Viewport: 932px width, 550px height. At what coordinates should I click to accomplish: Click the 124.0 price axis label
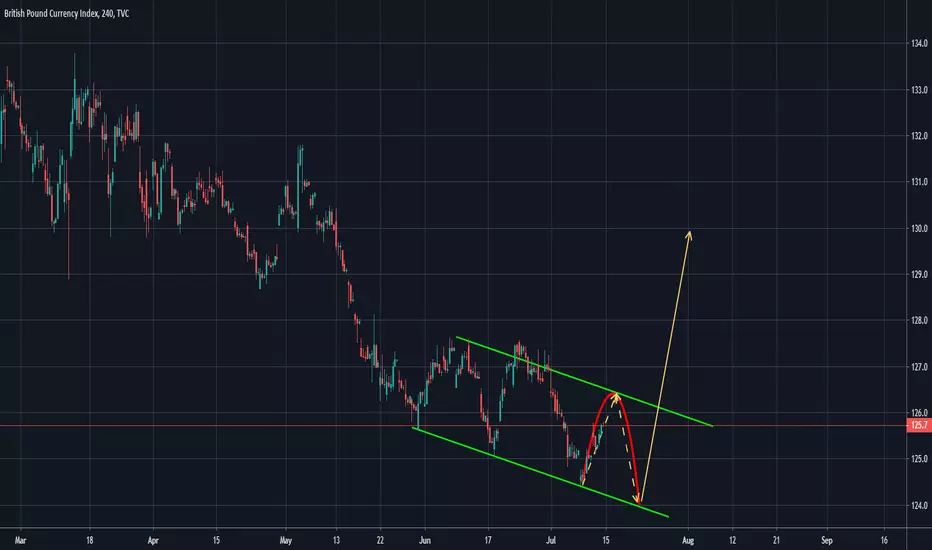point(919,505)
